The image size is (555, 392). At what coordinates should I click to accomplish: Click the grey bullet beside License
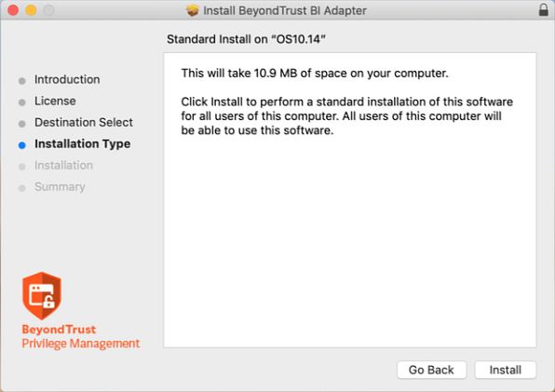(22, 102)
